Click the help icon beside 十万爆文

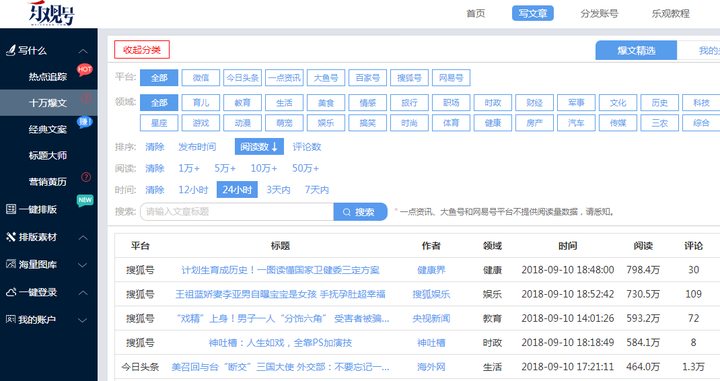tap(86, 98)
